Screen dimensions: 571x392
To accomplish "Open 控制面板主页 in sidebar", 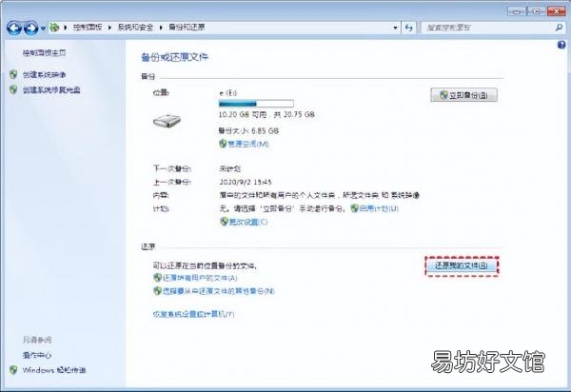I will point(45,53).
